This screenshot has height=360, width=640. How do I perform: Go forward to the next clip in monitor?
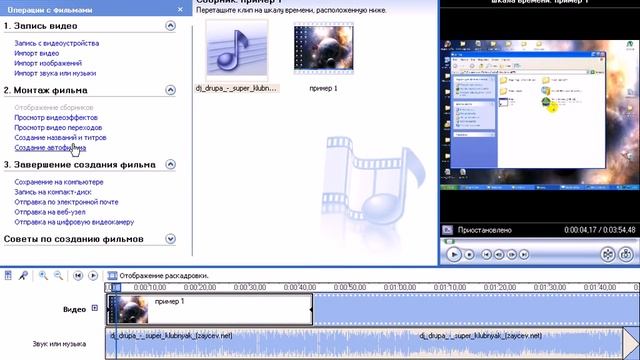tap(524, 254)
